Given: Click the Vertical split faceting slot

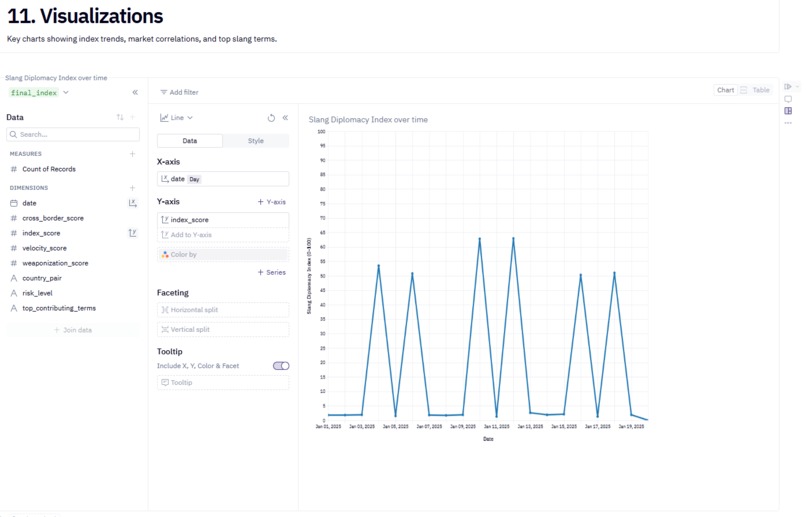Looking at the screenshot, I should 223,329.
